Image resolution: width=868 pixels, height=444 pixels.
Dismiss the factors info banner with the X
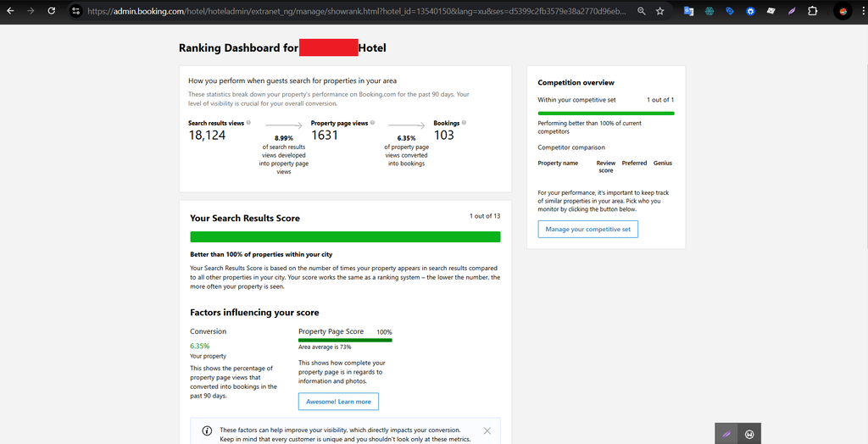pyautogui.click(x=487, y=430)
